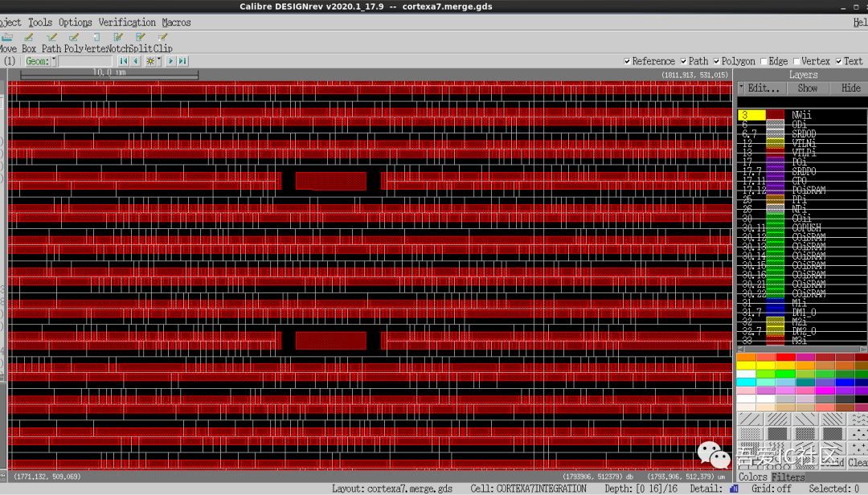Click the Hide layers button
This screenshot has width=868, height=495.
[850, 88]
